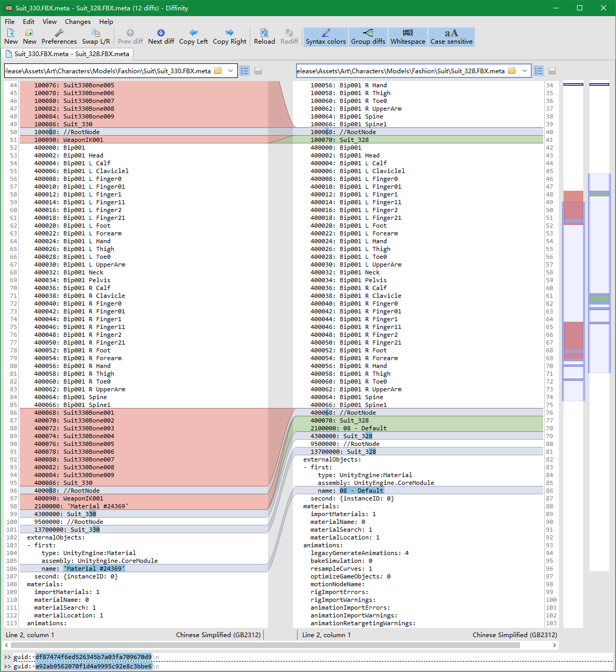Toggle Syntax colors option
Image resolution: width=616 pixels, height=672 pixels.
pos(326,36)
